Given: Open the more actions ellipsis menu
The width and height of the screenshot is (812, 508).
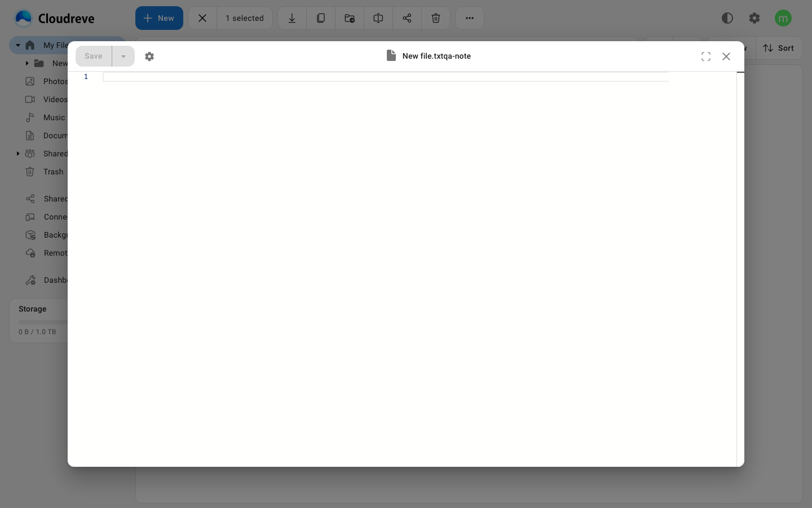Looking at the screenshot, I should [470, 18].
